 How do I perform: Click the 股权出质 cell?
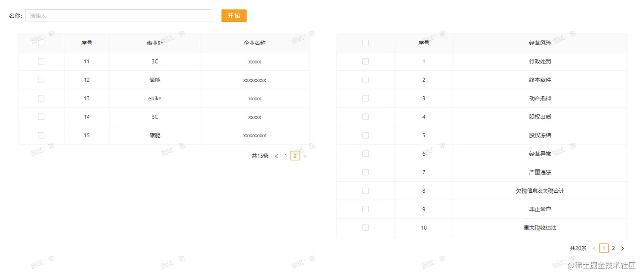pos(540,117)
